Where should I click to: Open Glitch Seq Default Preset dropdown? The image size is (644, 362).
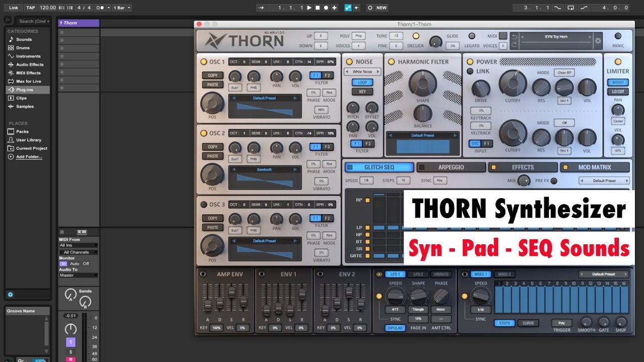[604, 181]
